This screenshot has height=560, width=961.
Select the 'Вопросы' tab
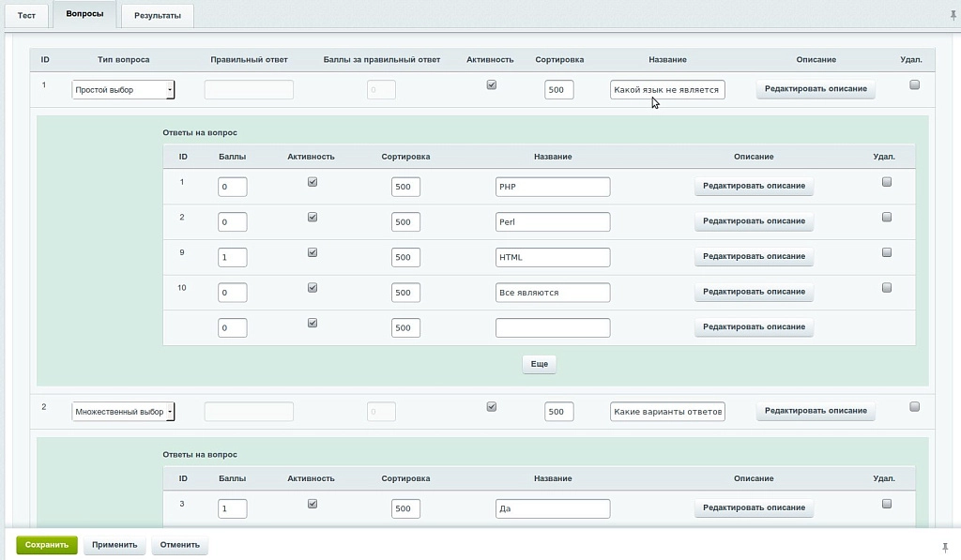click(x=84, y=13)
